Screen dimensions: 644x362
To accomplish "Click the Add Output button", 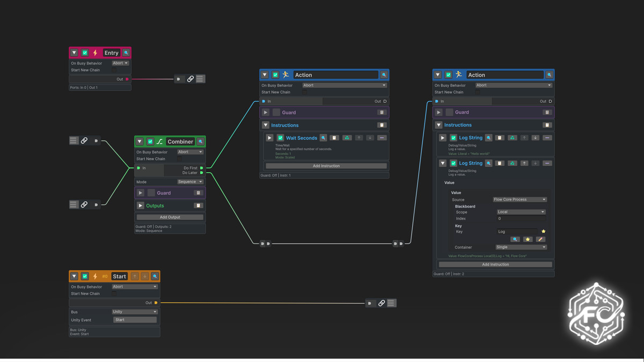I will pos(170,217).
